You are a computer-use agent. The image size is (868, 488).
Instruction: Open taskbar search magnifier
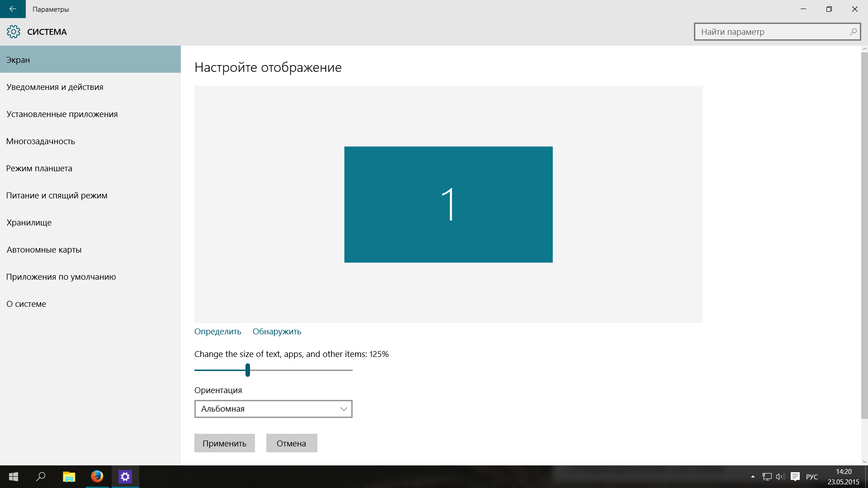pyautogui.click(x=41, y=477)
